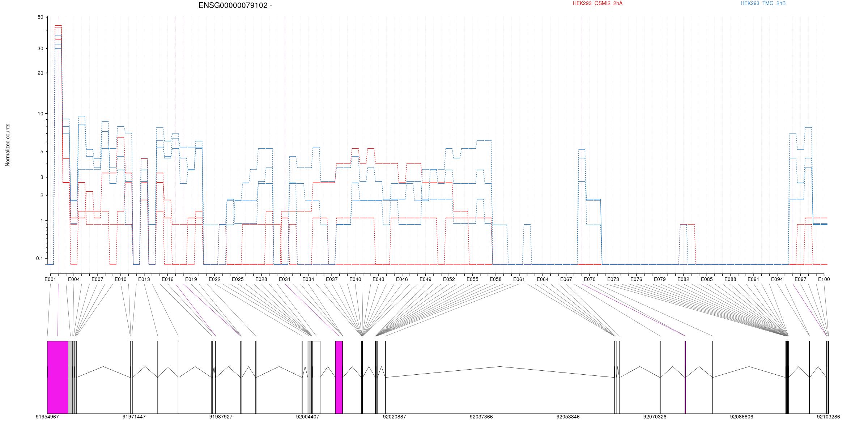Select exon bin label E079
The height and width of the screenshot is (434, 868).
[660, 279]
